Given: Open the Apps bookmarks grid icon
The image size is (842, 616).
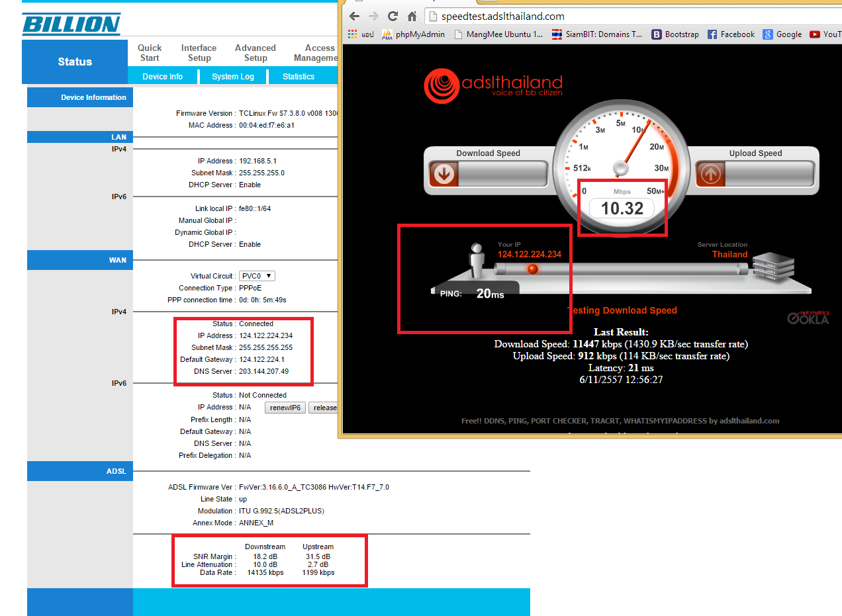Looking at the screenshot, I should pos(353,34).
